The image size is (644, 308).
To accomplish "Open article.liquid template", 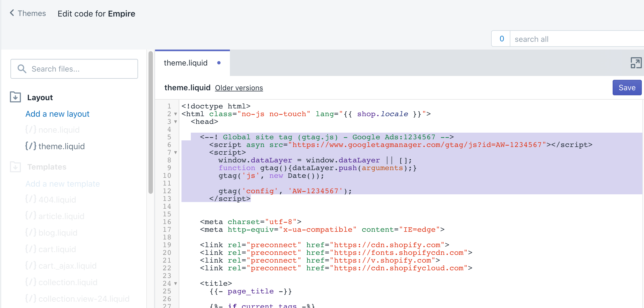I will [x=61, y=216].
